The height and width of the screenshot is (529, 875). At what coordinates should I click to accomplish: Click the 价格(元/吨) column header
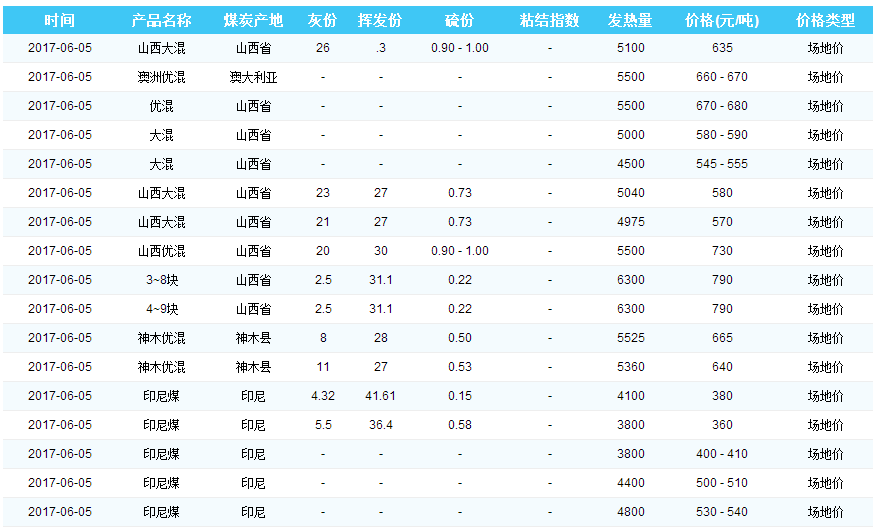point(722,21)
